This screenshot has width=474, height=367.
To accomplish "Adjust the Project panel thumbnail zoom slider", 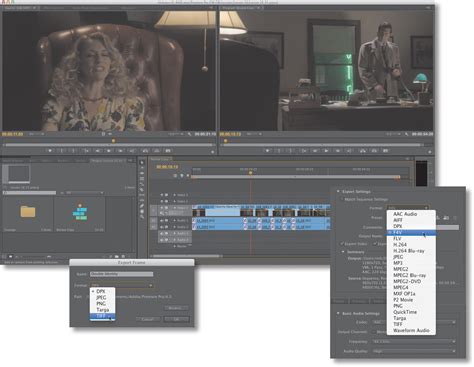I will [x=49, y=257].
